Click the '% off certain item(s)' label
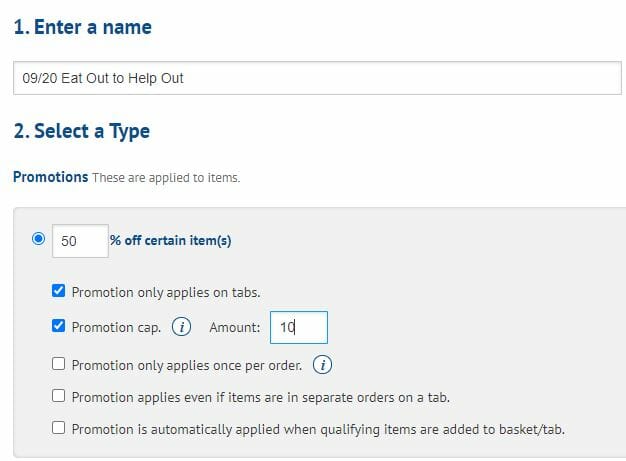Image resolution: width=626 pixels, height=461 pixels. coord(171,241)
